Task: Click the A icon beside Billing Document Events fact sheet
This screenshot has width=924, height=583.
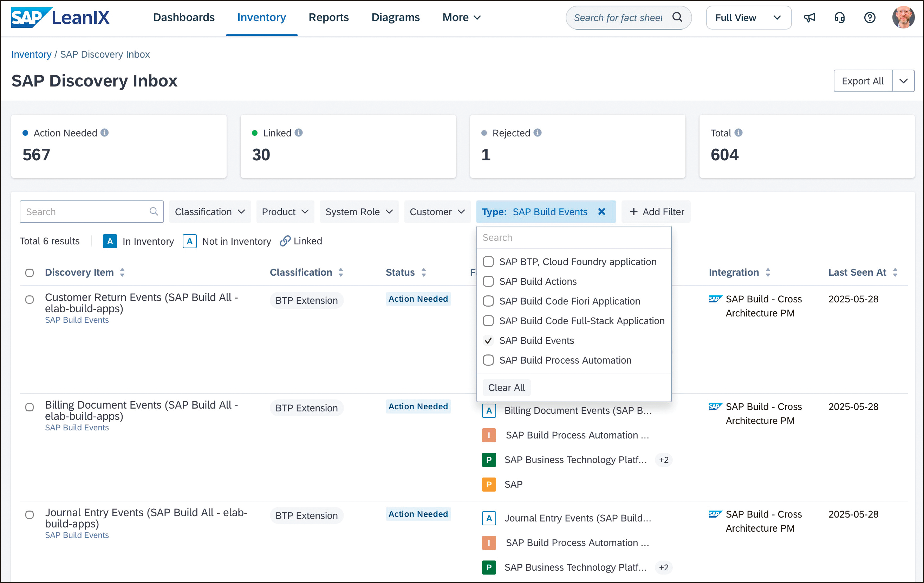Action: point(489,411)
